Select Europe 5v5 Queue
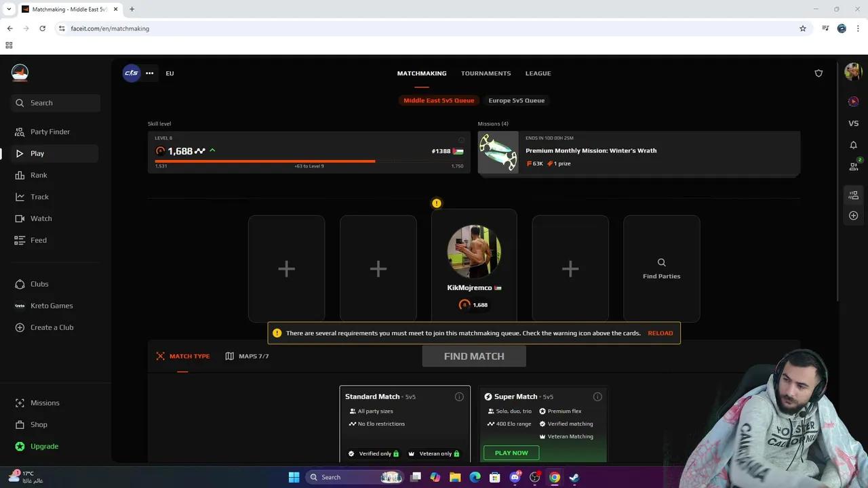This screenshot has height=488, width=868. click(517, 100)
